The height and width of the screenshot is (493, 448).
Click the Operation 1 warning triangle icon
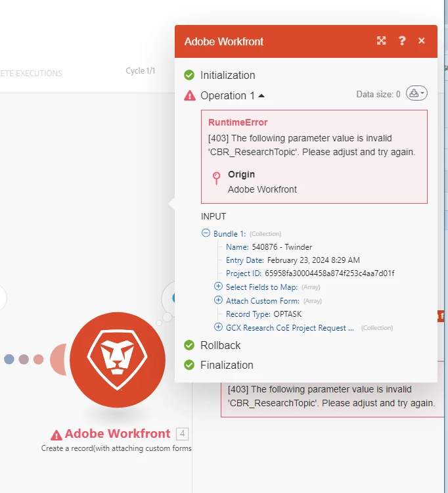[190, 95]
